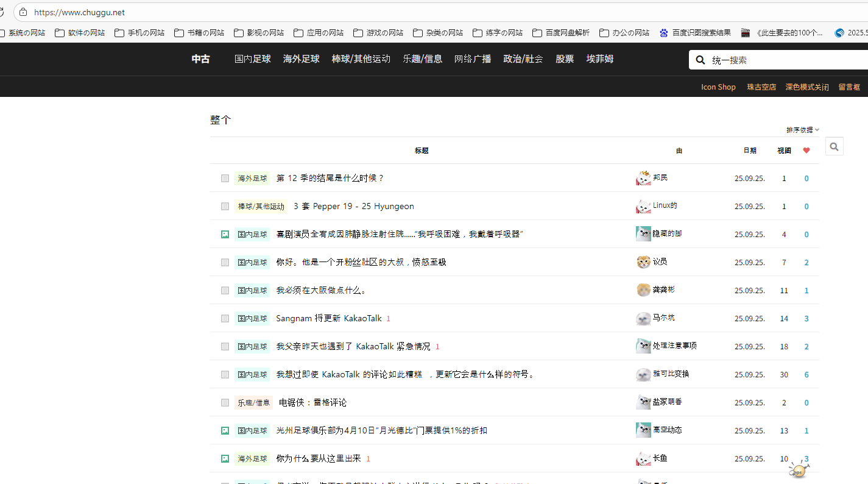Click the avatar of user 邦民

tap(643, 178)
